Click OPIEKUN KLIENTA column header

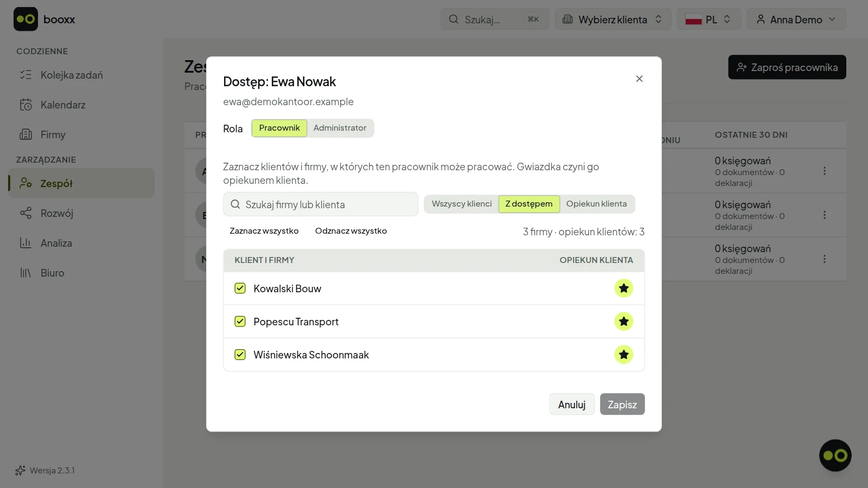tap(596, 260)
